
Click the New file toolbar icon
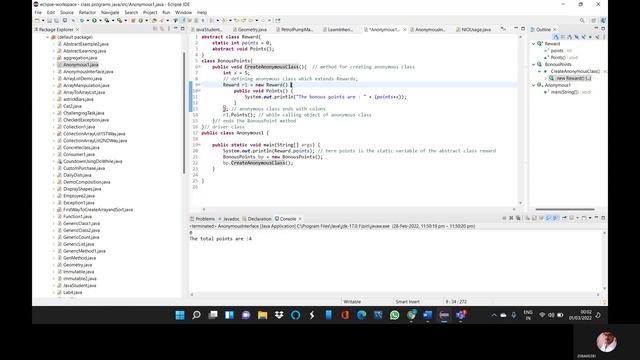[x=37, y=20]
